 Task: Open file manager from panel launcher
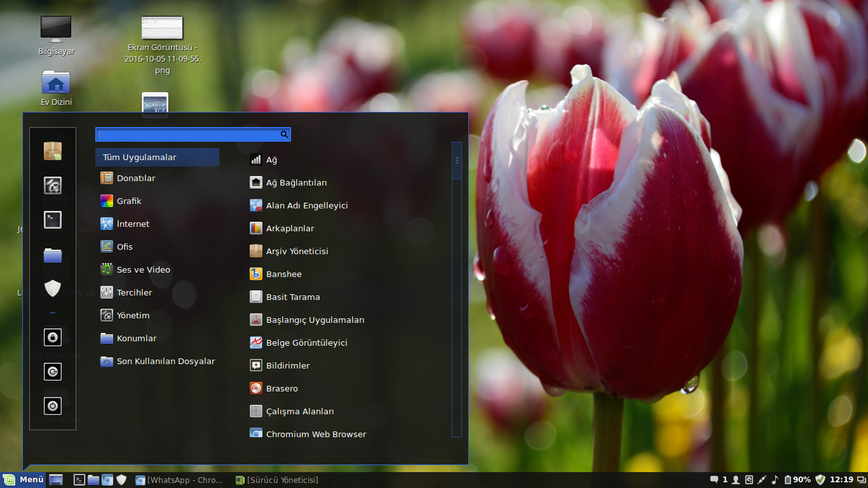tap(93, 480)
